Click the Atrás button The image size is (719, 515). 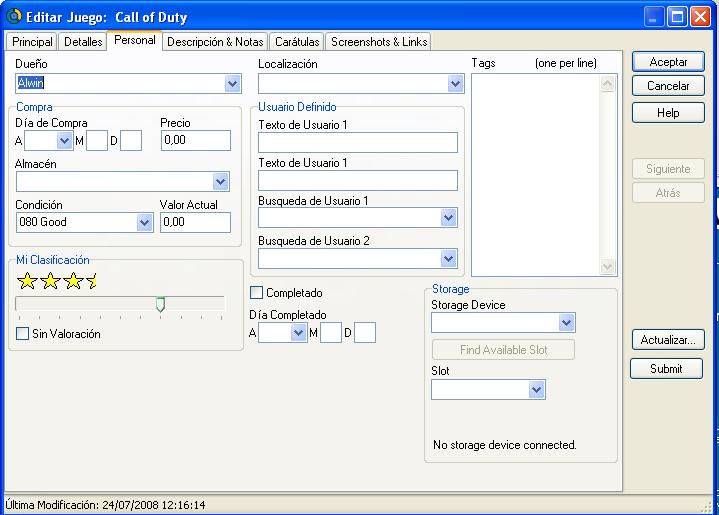(668, 193)
